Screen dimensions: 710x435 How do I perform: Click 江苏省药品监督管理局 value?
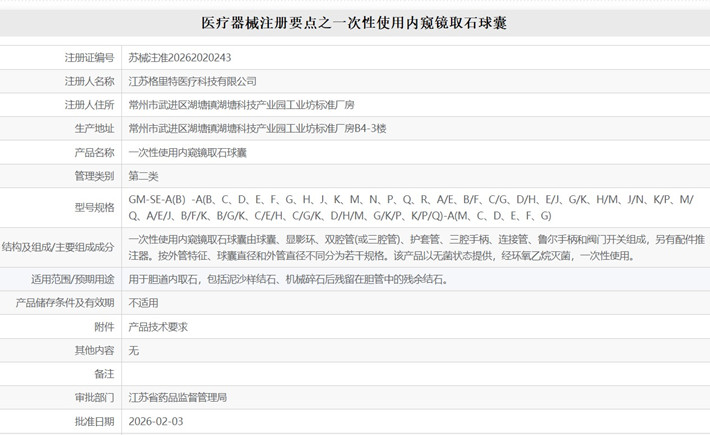(178, 397)
